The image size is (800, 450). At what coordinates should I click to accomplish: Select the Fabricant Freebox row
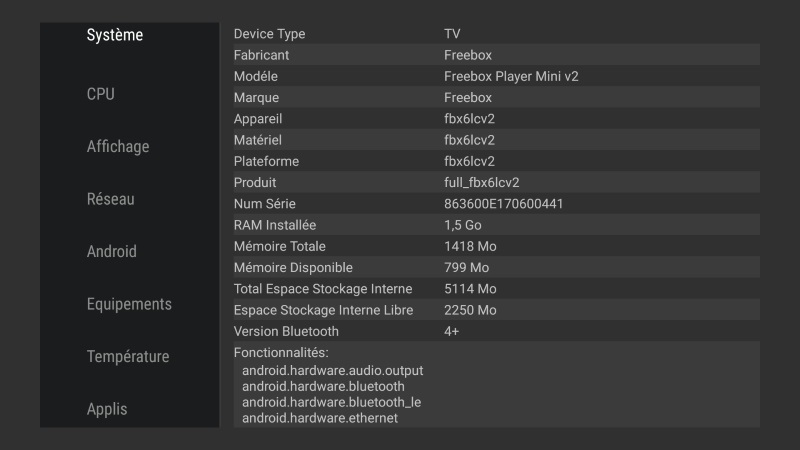495,55
